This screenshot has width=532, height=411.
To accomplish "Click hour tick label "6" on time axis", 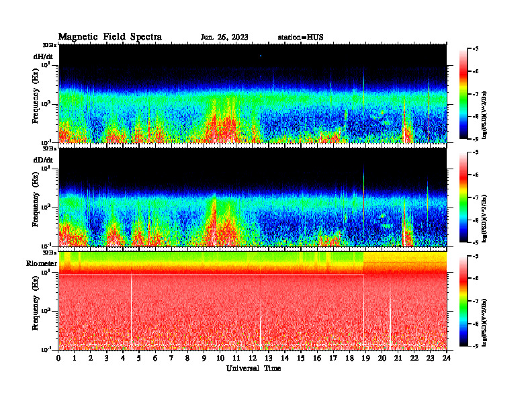I will click(x=155, y=359).
